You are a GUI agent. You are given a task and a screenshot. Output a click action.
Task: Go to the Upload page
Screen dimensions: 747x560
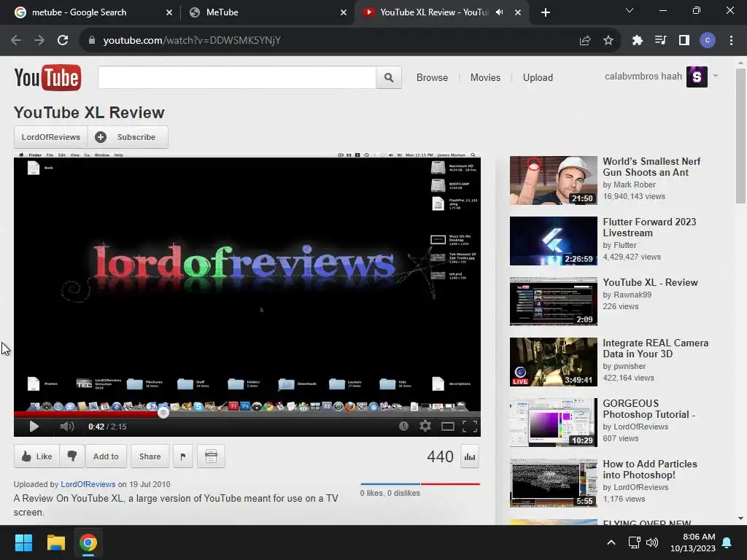click(x=538, y=77)
